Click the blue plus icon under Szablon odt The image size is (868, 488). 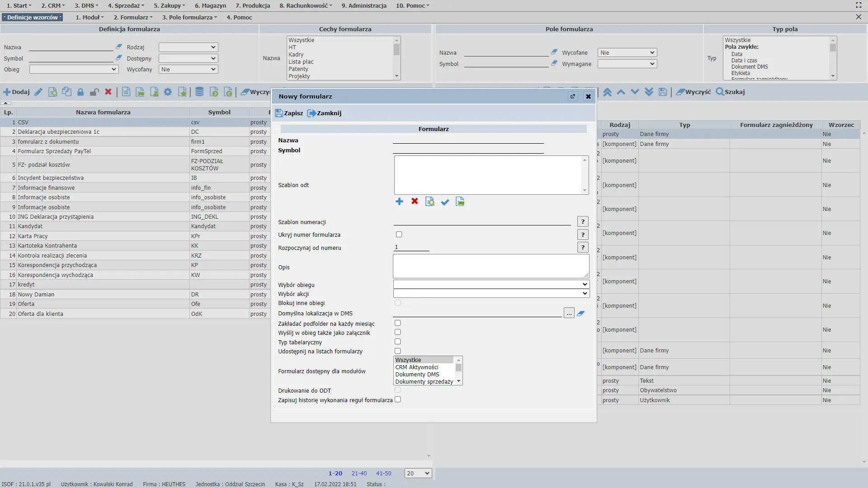pyautogui.click(x=399, y=202)
